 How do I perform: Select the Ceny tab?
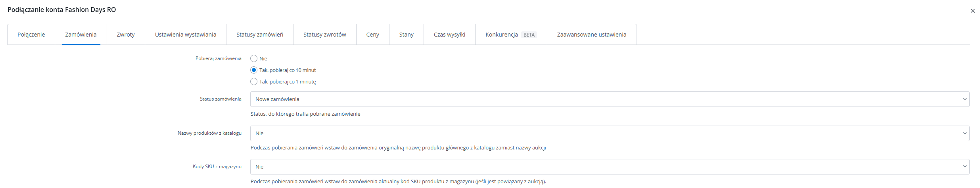[373, 35]
